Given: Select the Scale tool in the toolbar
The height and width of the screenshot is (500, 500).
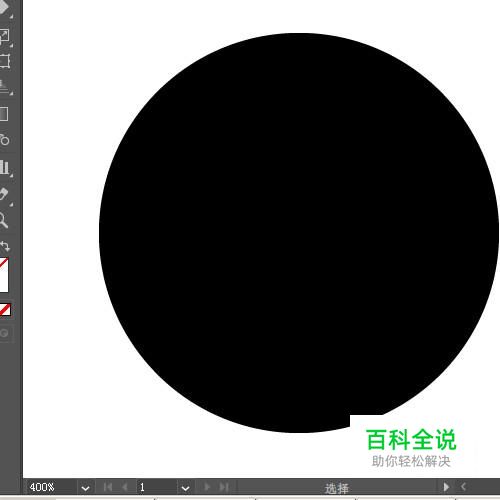Looking at the screenshot, I should click(x=4, y=36).
